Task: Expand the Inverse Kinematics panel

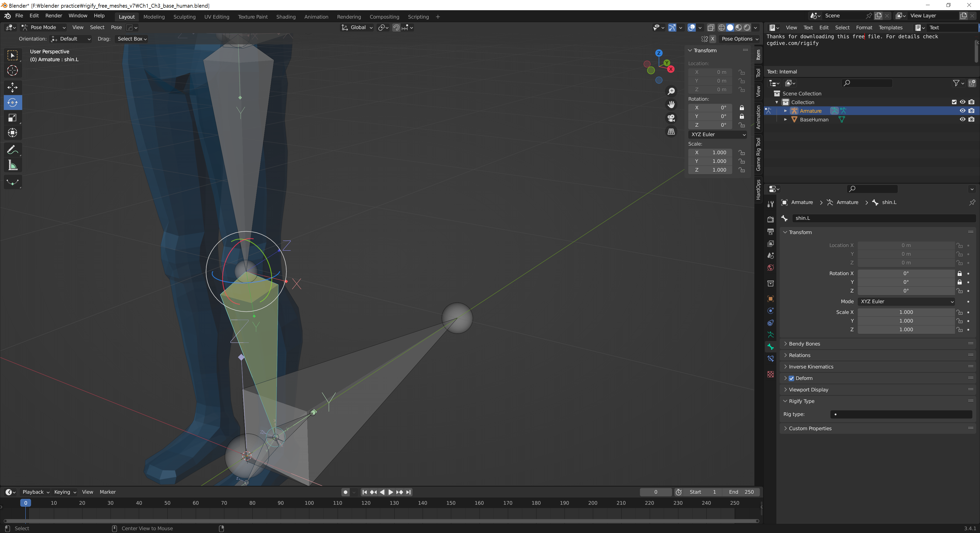Action: 811,366
